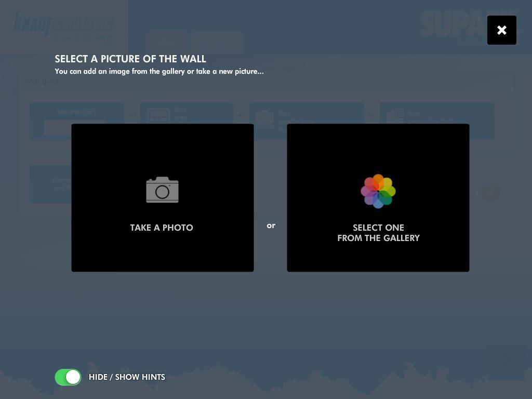
Task: Click the Photos gallery flower icon
Action: [378, 191]
